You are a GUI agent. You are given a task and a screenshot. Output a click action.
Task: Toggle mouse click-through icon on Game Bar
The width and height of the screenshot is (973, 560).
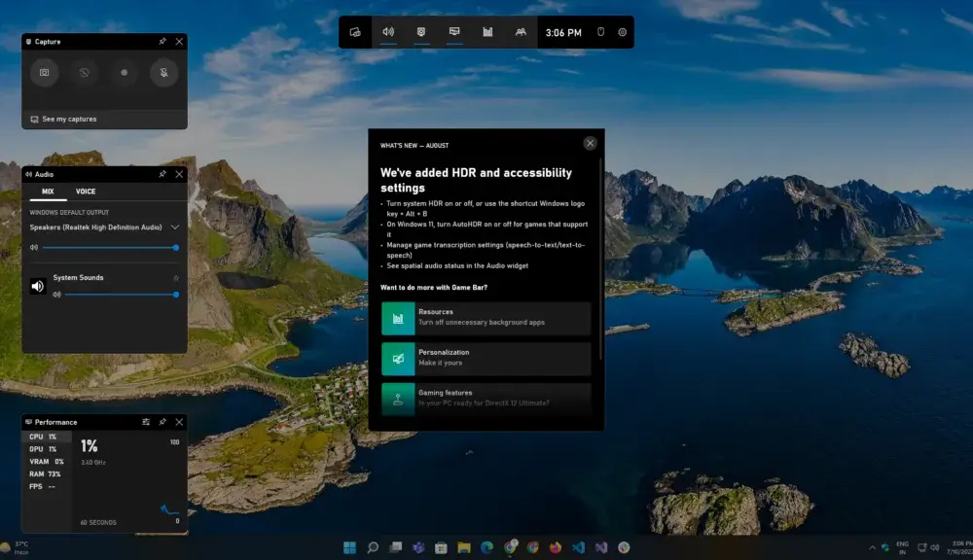pos(600,32)
